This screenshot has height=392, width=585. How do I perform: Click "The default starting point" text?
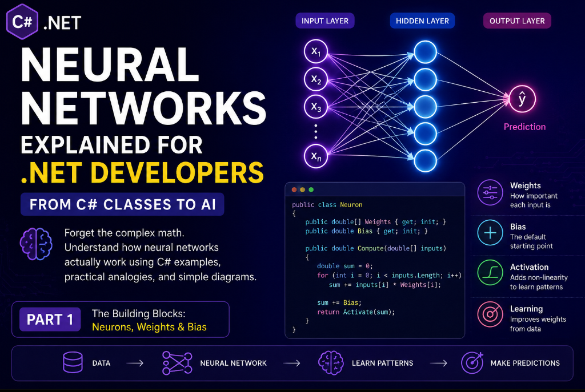(x=531, y=241)
